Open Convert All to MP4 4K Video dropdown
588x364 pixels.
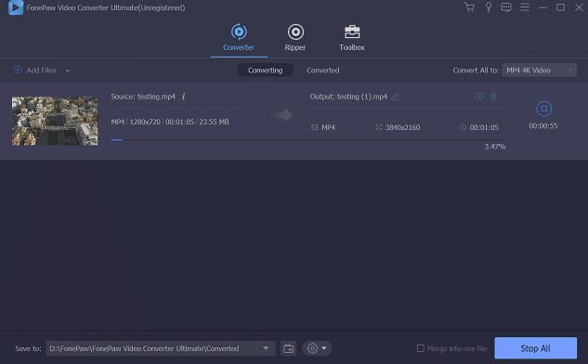(540, 70)
